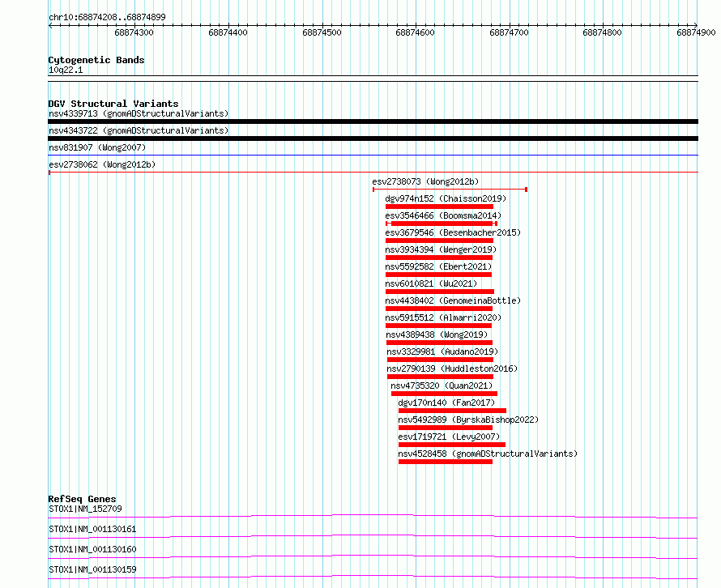Open variant esv2738062 (Wong2012b)
The width and height of the screenshot is (721, 588).
[x=102, y=164]
